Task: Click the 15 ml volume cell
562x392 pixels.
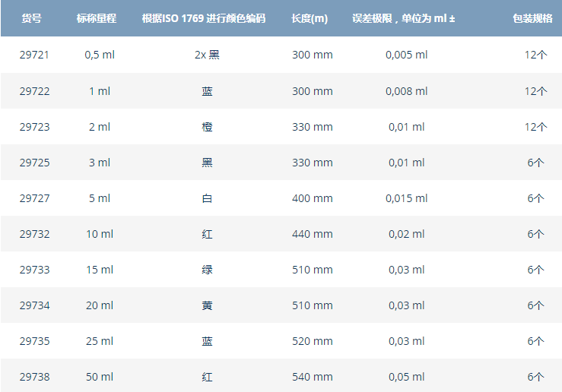Action: [x=99, y=270]
